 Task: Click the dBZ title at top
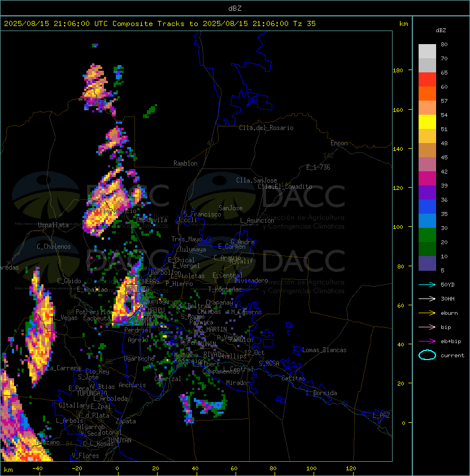(235, 8)
